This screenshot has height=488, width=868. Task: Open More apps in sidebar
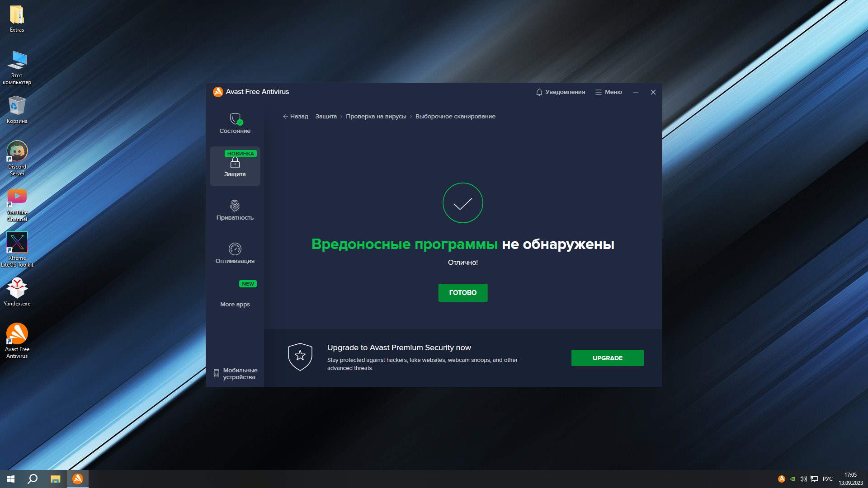[235, 304]
